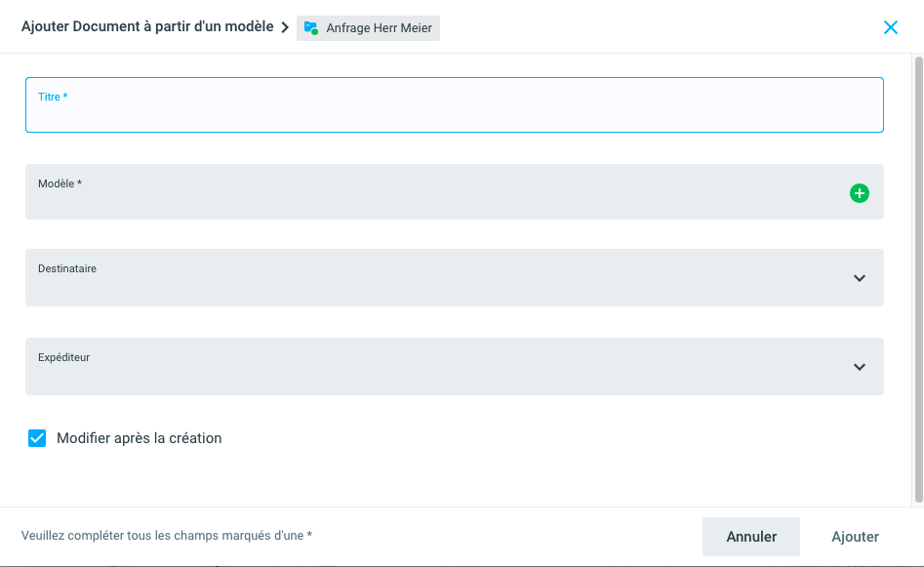Expand the Destinataire chevron arrow
Screen dimensions: 924x567
pos(859,278)
